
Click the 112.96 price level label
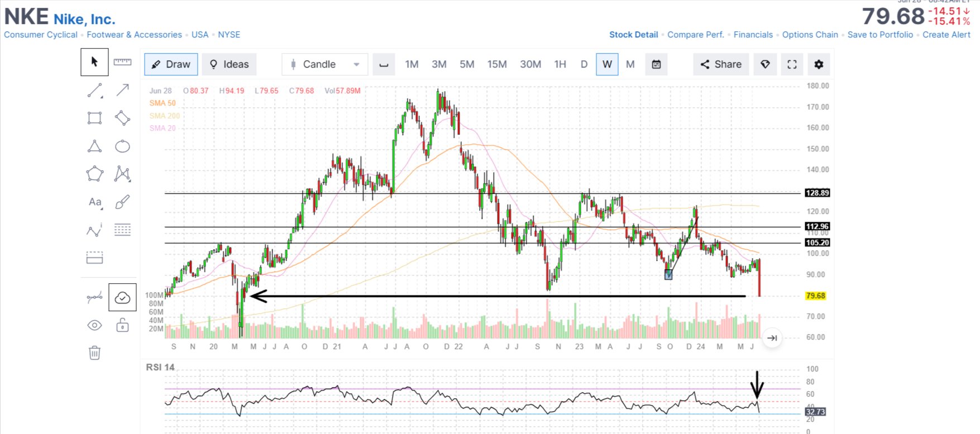tap(817, 226)
